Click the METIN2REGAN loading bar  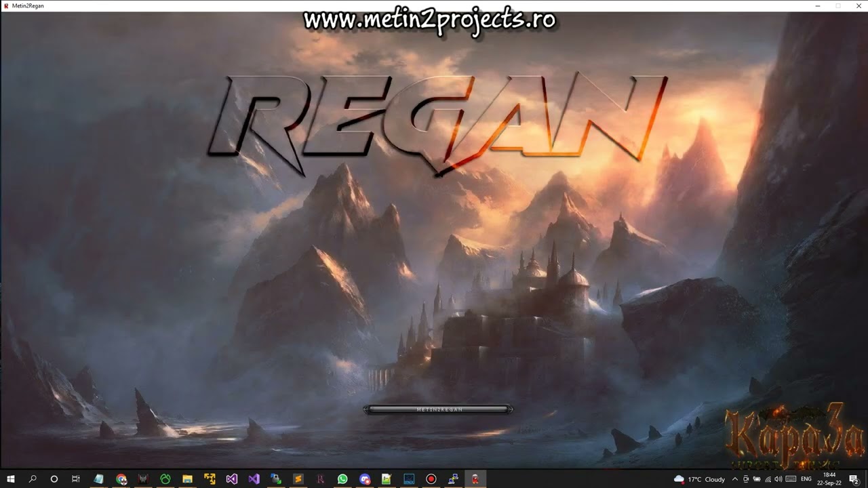tap(438, 409)
